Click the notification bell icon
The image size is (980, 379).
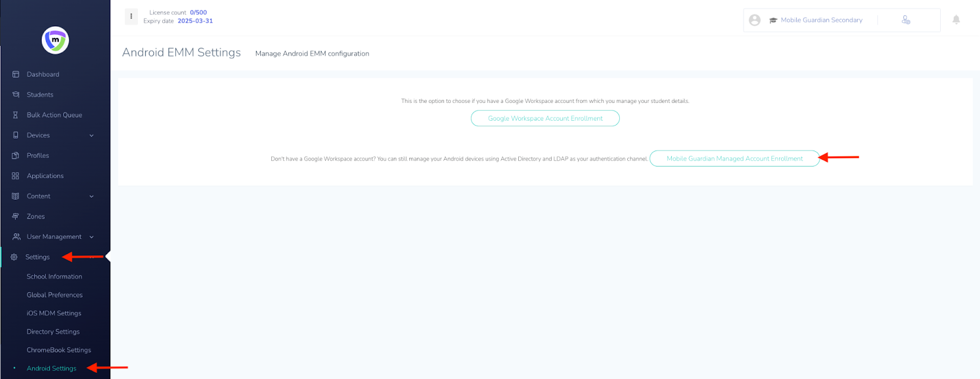(956, 20)
